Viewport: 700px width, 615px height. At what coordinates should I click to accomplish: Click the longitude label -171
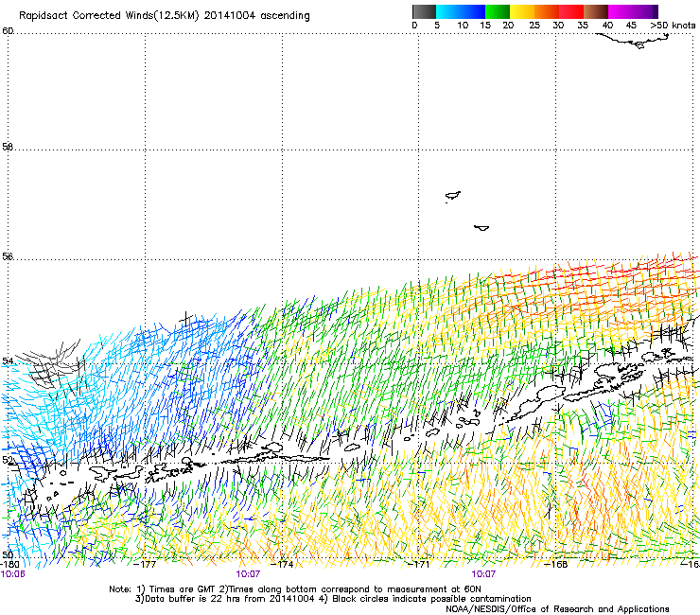[x=419, y=564]
